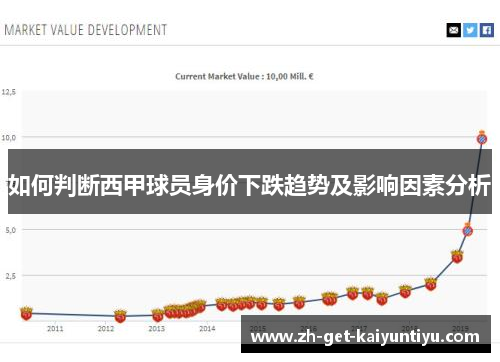Viewport: 500px width, 362px height.
Task: Open the Chinese headline banner about 西甲球员身价
Action: [250, 182]
